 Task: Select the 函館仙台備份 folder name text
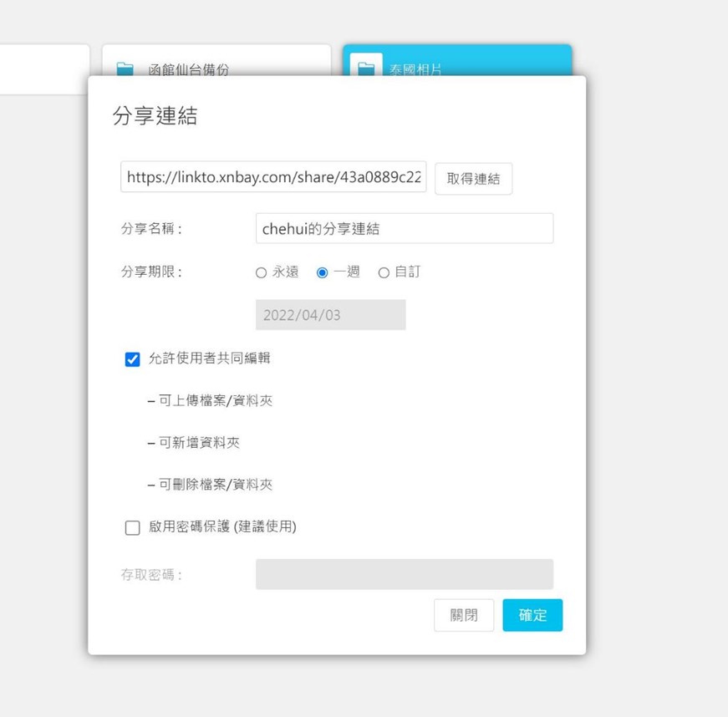pos(189,69)
